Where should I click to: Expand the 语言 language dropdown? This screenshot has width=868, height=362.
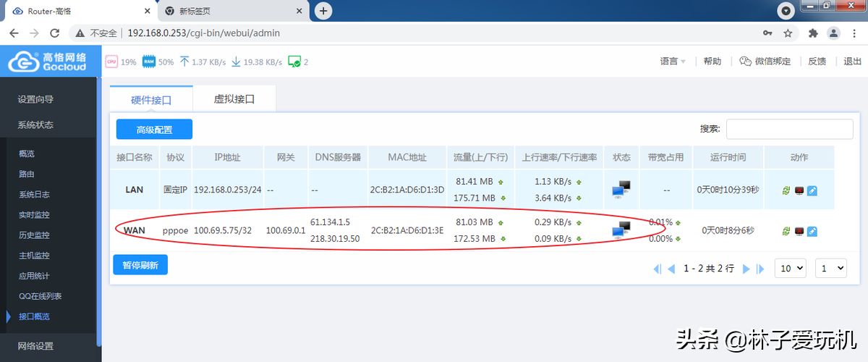coord(673,62)
